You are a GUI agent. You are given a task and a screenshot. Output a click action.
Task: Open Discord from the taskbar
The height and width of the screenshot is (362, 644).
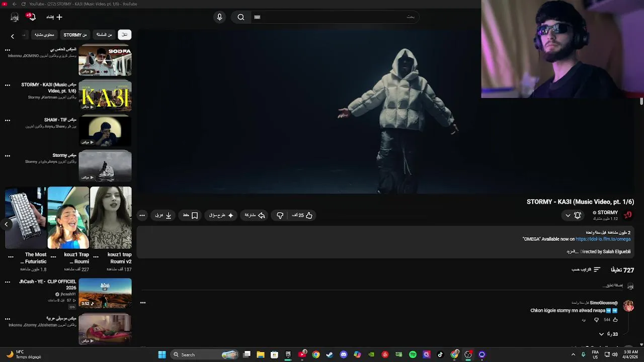coord(344,354)
